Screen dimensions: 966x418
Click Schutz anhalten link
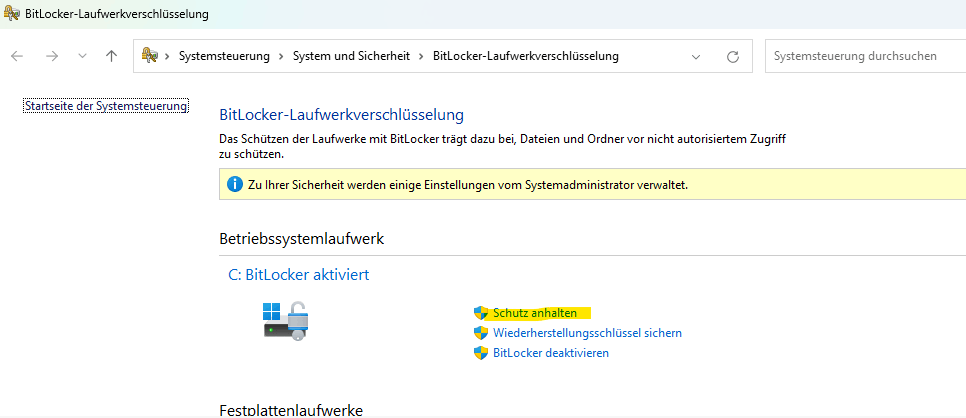click(535, 313)
